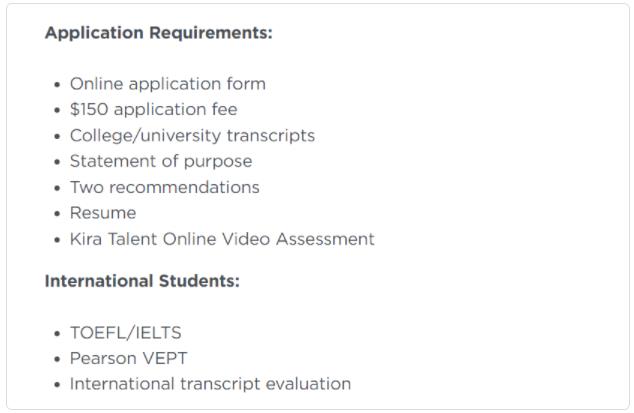Click the bullet next to "Statement of purpose"
Screen dimensions: 634x413
point(55,162)
